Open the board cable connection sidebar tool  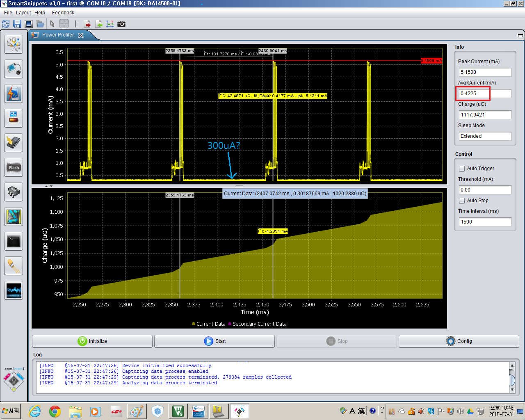(14, 69)
